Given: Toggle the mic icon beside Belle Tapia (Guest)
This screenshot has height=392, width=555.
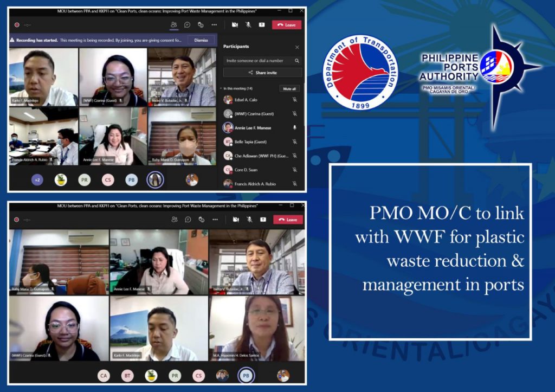Looking at the screenshot, I should (x=294, y=142).
